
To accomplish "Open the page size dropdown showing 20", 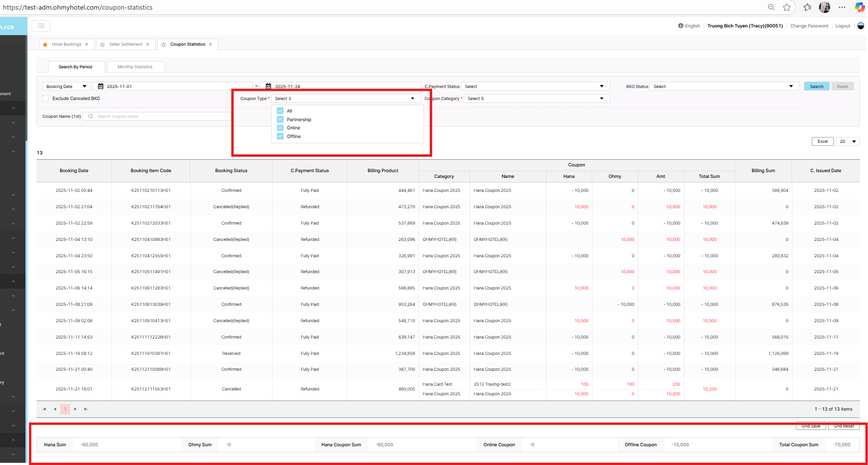I will coord(847,141).
